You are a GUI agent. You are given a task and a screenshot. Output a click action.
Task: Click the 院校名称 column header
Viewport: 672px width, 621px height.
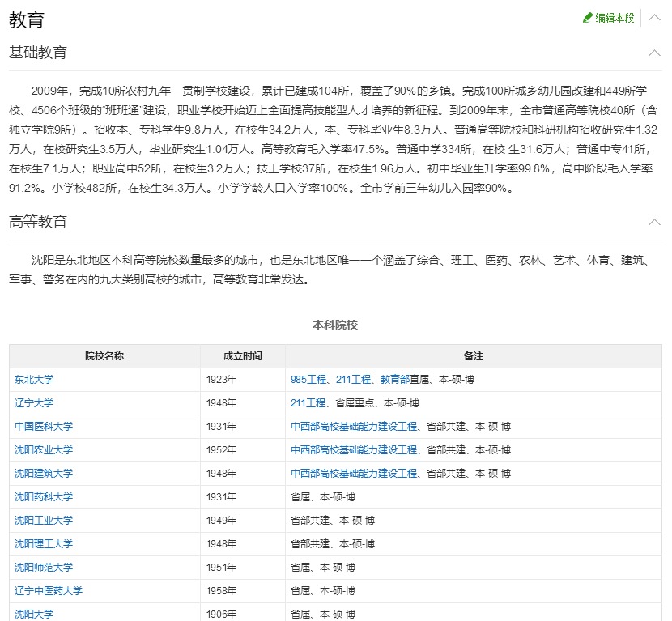coord(104,356)
